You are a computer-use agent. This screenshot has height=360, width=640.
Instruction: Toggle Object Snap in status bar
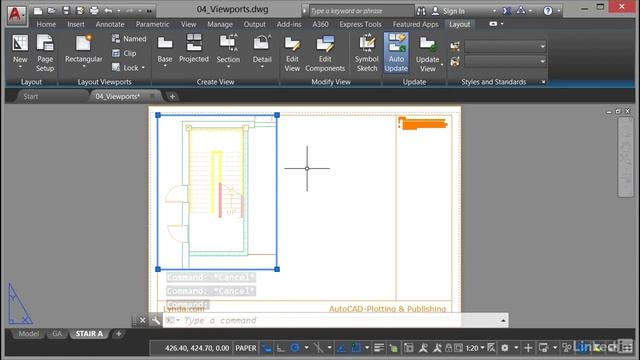click(356, 348)
